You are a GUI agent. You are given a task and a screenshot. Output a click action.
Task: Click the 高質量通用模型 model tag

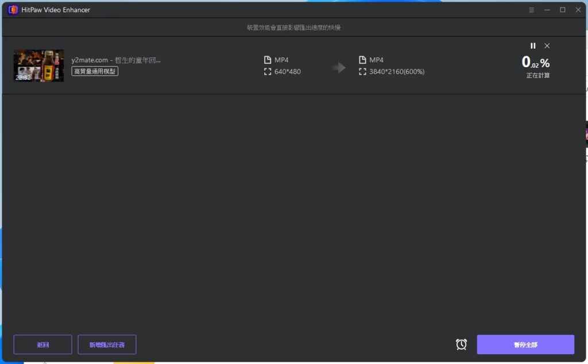click(x=95, y=71)
